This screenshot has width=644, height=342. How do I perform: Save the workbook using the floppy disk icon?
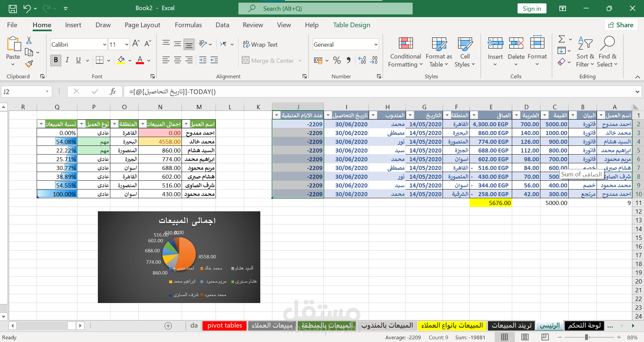tap(12, 8)
